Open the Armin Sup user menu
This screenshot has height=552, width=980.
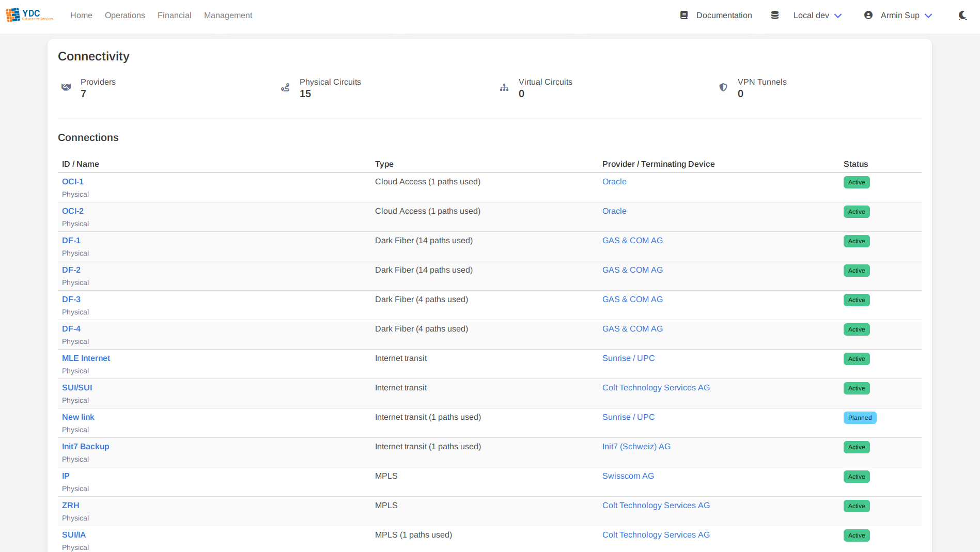tap(906, 15)
